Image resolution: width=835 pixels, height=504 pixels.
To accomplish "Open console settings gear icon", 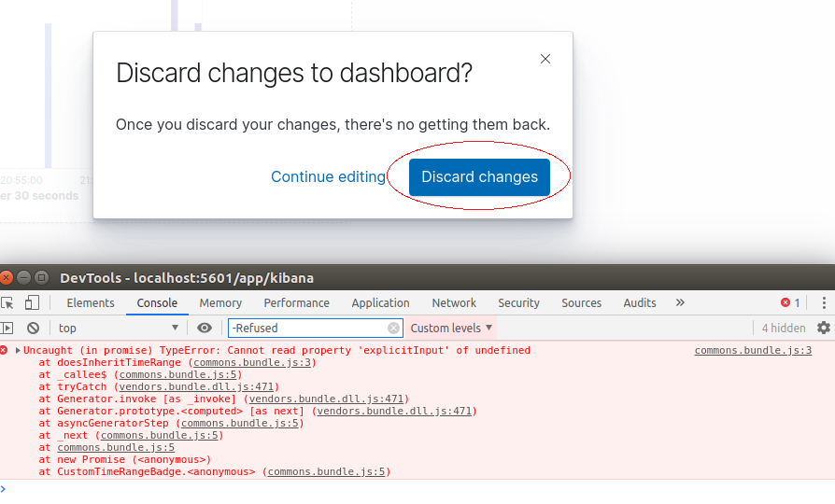I will [x=823, y=328].
